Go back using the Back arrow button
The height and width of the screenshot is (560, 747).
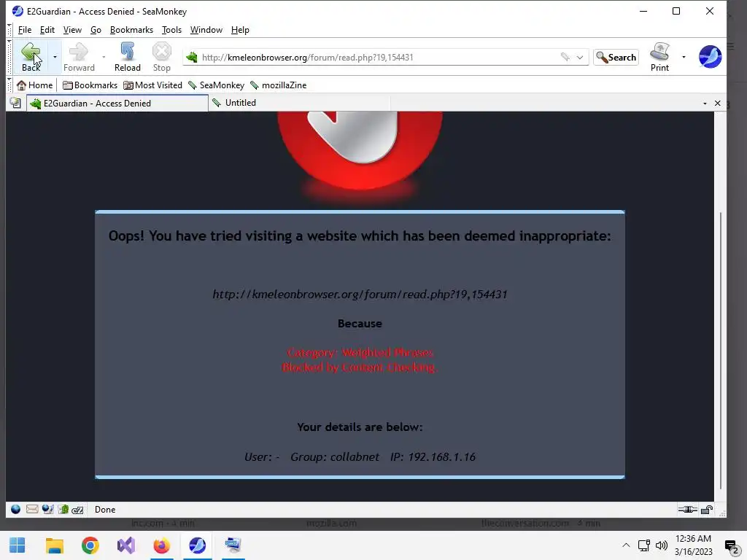[31, 56]
